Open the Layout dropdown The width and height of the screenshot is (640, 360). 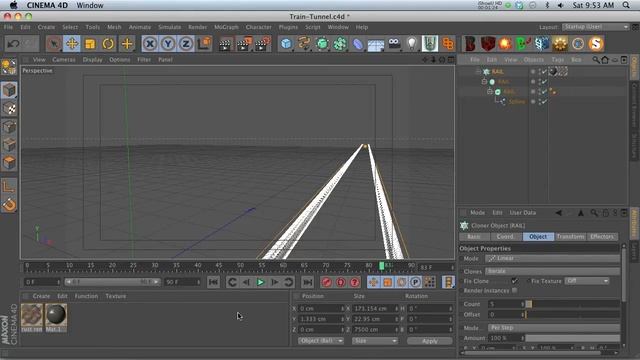pos(596,27)
